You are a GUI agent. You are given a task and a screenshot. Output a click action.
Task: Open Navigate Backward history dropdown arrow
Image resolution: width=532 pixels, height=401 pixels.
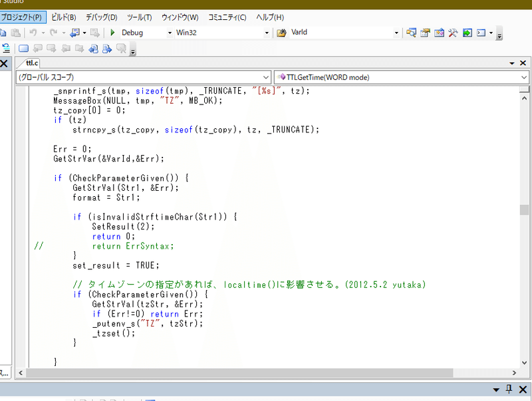(84, 33)
